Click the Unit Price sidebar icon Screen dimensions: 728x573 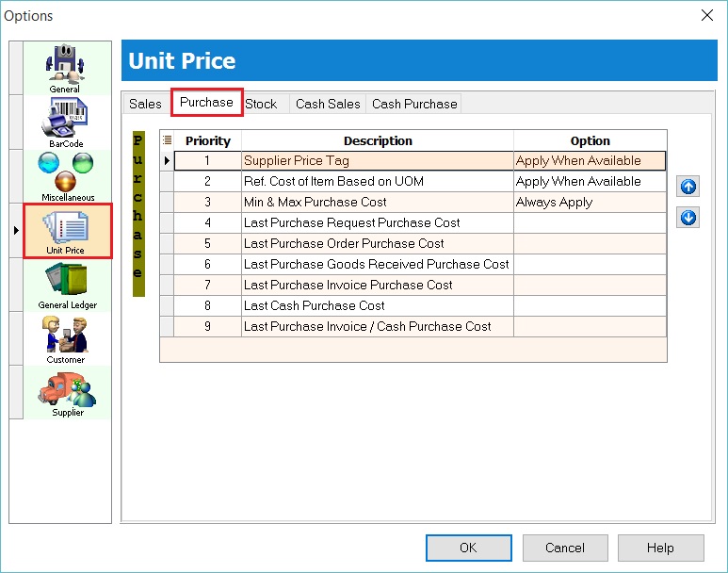pos(67,230)
